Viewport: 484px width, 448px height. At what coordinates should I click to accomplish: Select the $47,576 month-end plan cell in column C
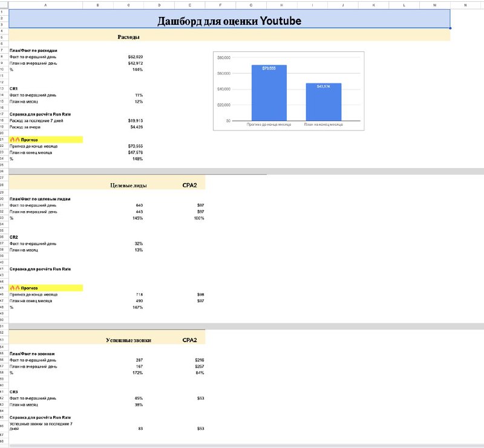(135, 153)
